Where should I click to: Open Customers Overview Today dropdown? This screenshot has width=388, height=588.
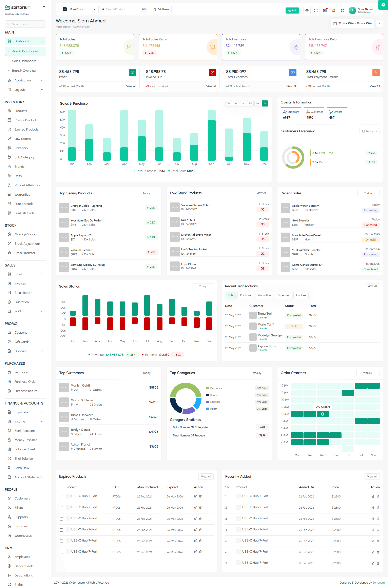[x=369, y=131]
